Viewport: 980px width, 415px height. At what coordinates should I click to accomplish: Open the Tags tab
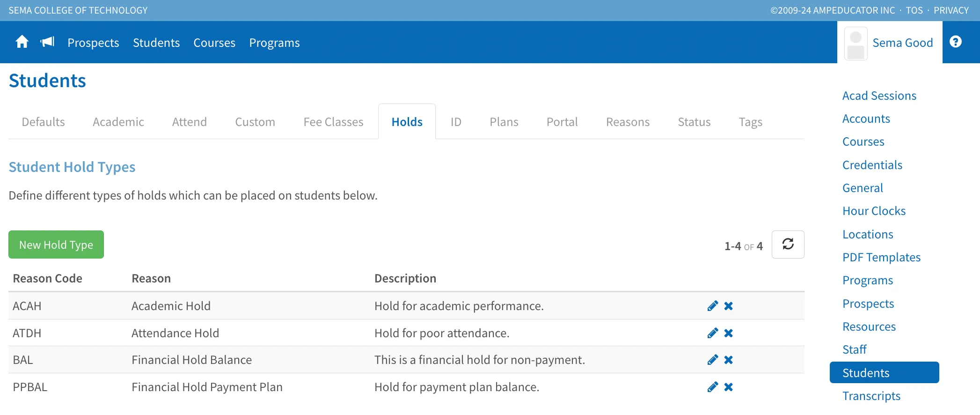751,122
